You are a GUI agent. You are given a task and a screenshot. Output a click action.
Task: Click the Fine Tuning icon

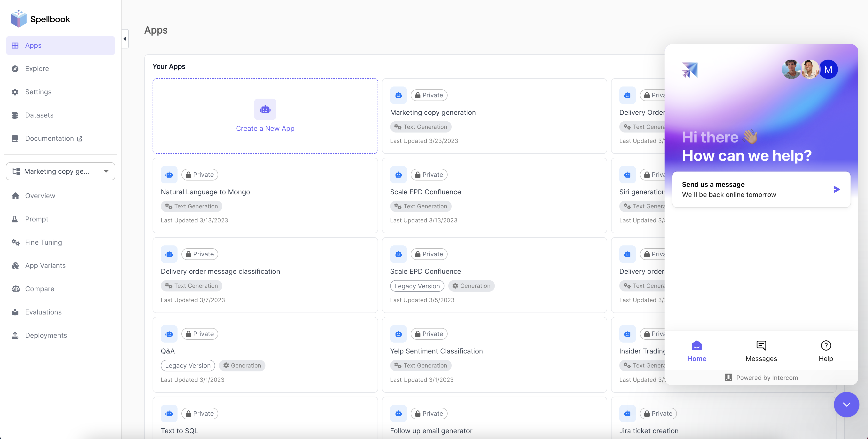15,242
